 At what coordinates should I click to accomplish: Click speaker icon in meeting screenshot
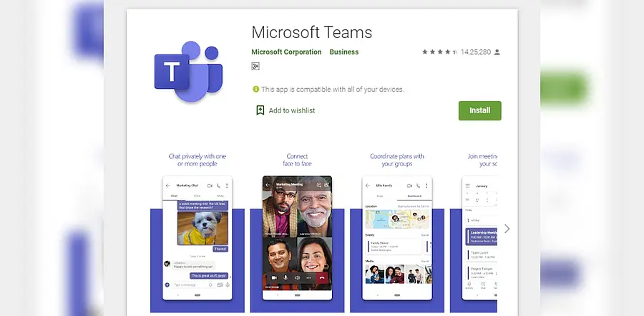pos(298,278)
